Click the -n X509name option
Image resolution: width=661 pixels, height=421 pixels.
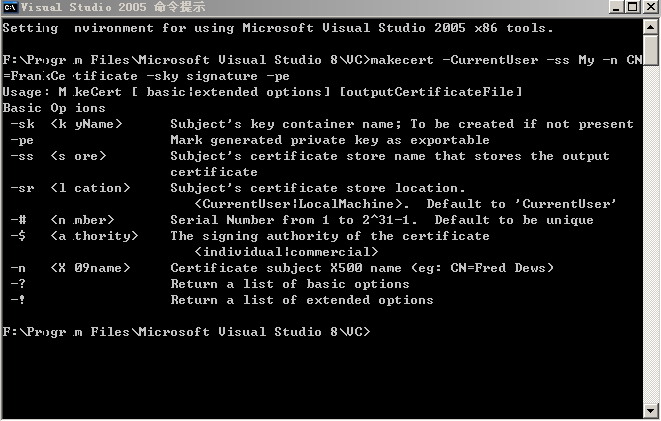[70, 268]
